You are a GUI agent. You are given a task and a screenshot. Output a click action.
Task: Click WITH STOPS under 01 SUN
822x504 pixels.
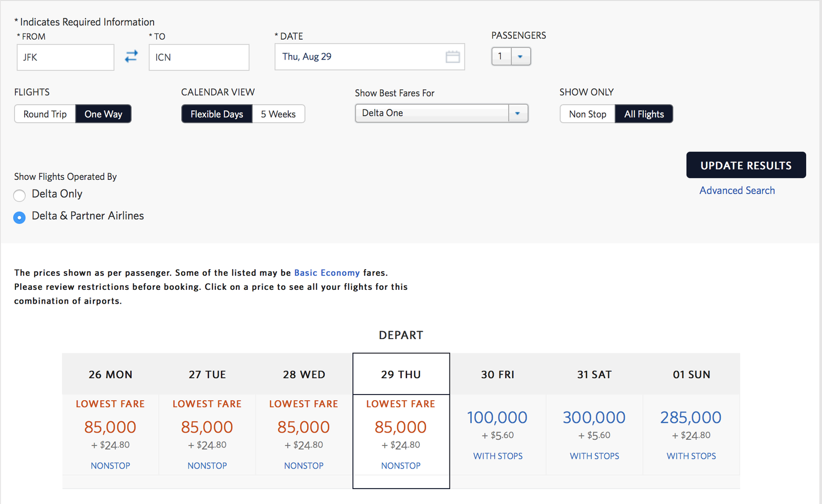pyautogui.click(x=692, y=456)
